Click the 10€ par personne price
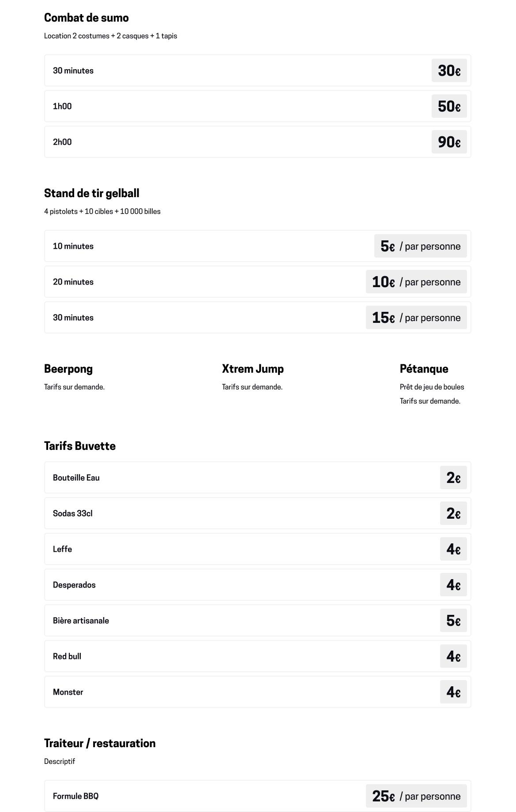516x812 pixels. coord(416,282)
